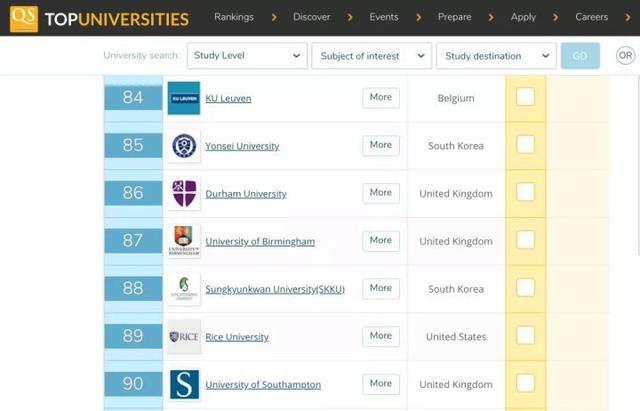Click the chevron arrow after Careers

pyautogui.click(x=628, y=17)
